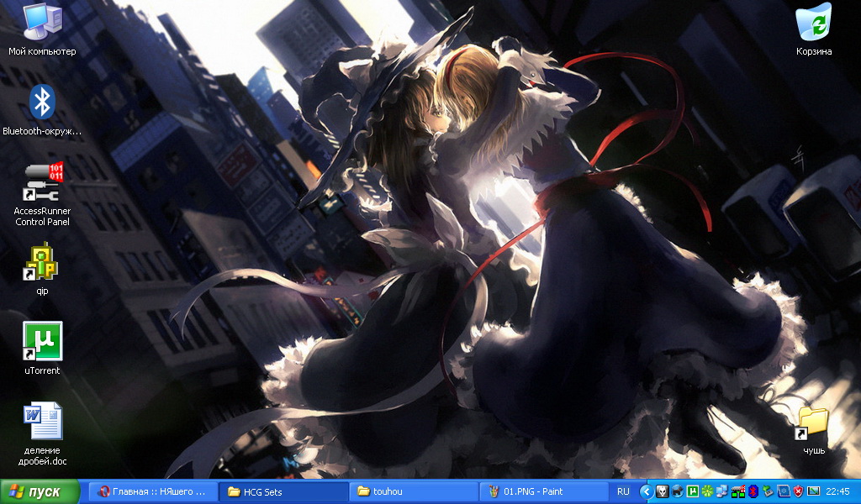Open the Bluetooth-окружение desktop icon
This screenshot has width=861, height=504.
42,110
